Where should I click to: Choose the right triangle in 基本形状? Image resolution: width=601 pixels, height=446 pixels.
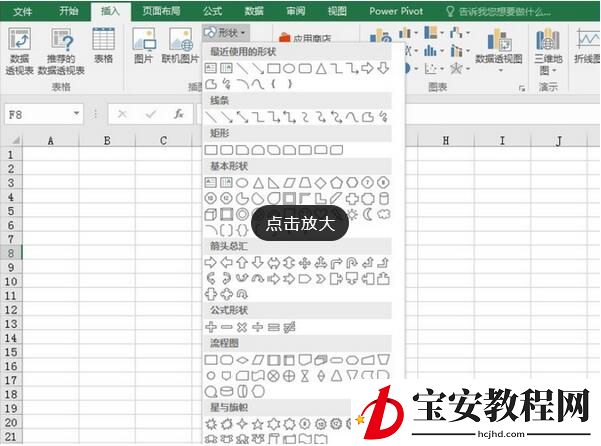(x=273, y=183)
